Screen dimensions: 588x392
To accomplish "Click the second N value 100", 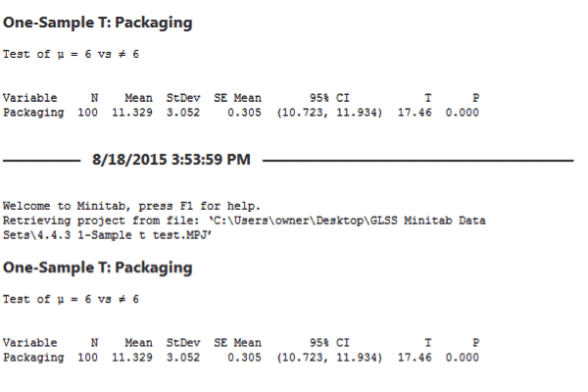I will (88, 358).
